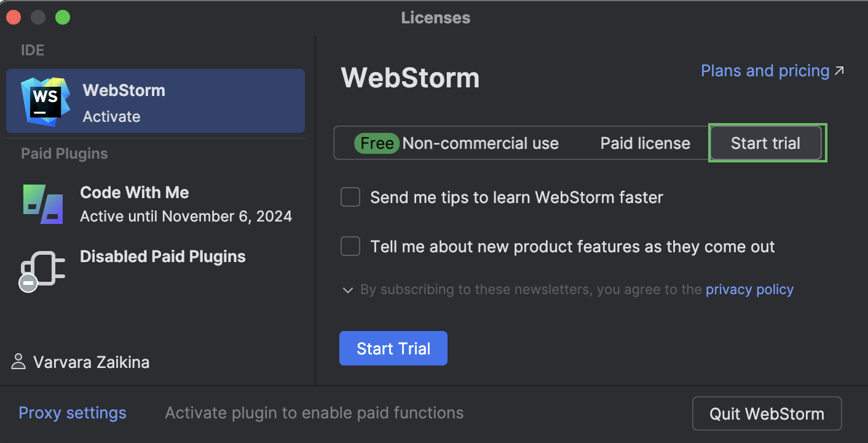Open the privacy policy link
The width and height of the screenshot is (868, 443).
coord(749,289)
